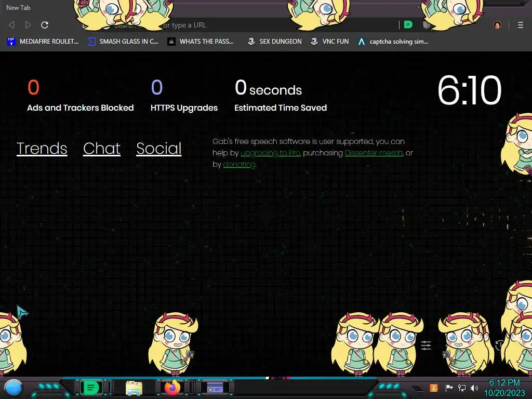
Task: Open the SMASH GLASS IN C bookmark
Action: (123, 42)
